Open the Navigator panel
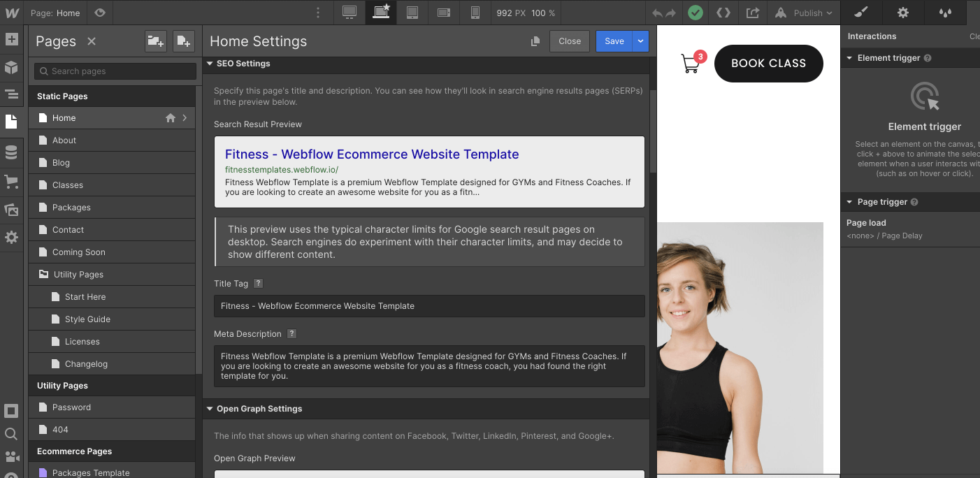The width and height of the screenshot is (980, 478). [12, 94]
